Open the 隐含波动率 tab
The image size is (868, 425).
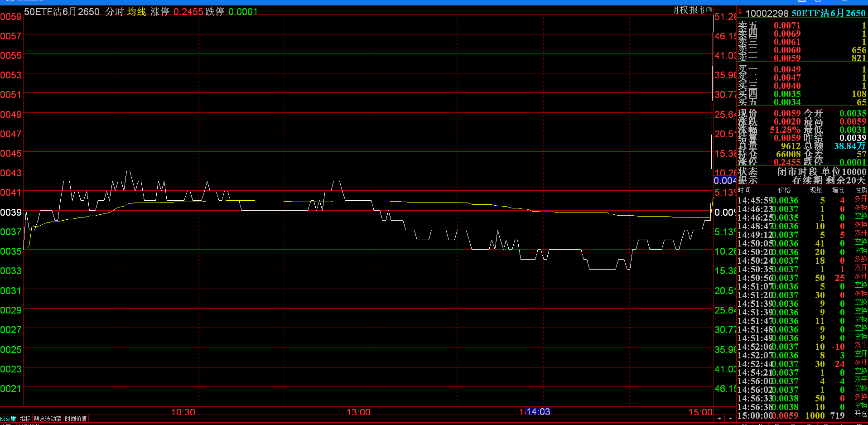(x=48, y=419)
